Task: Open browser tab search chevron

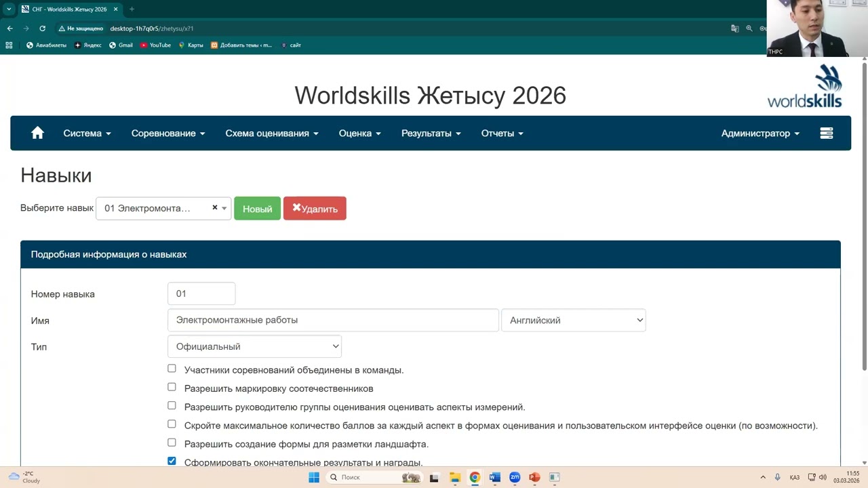Action: [x=9, y=9]
